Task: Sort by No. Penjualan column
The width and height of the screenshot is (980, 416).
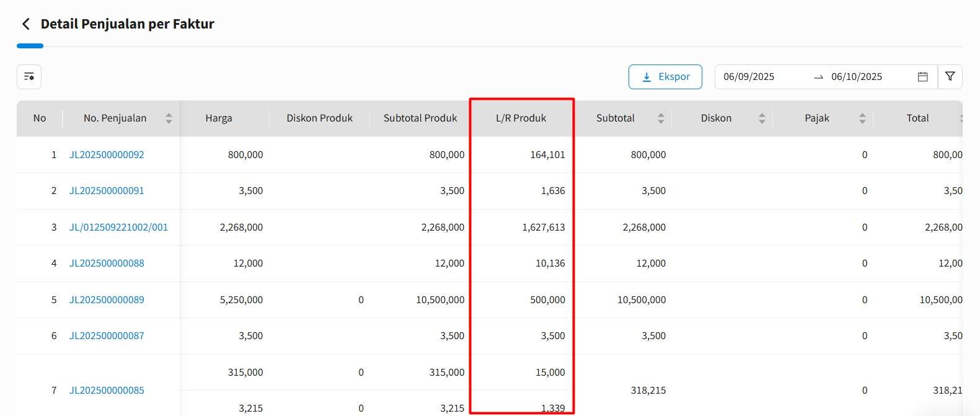Action: (x=169, y=118)
